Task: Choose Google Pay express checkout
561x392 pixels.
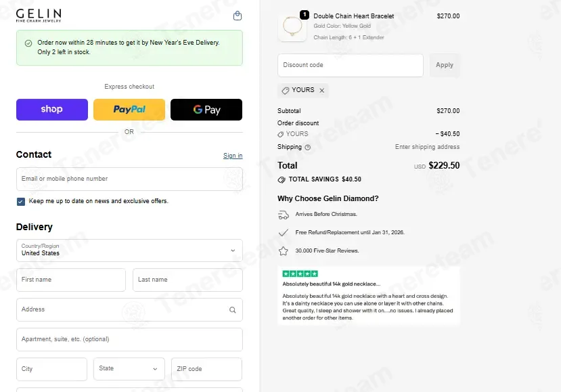Action: [206, 110]
